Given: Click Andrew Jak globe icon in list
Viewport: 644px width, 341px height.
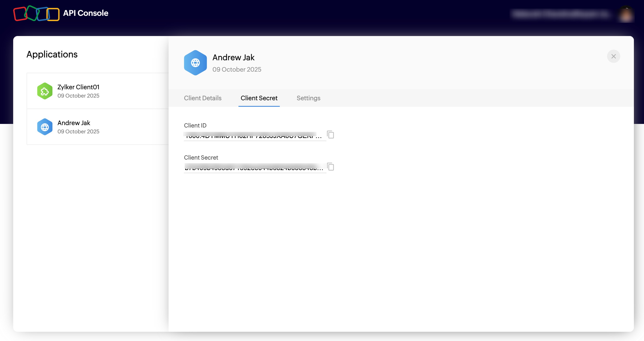Looking at the screenshot, I should click(45, 127).
